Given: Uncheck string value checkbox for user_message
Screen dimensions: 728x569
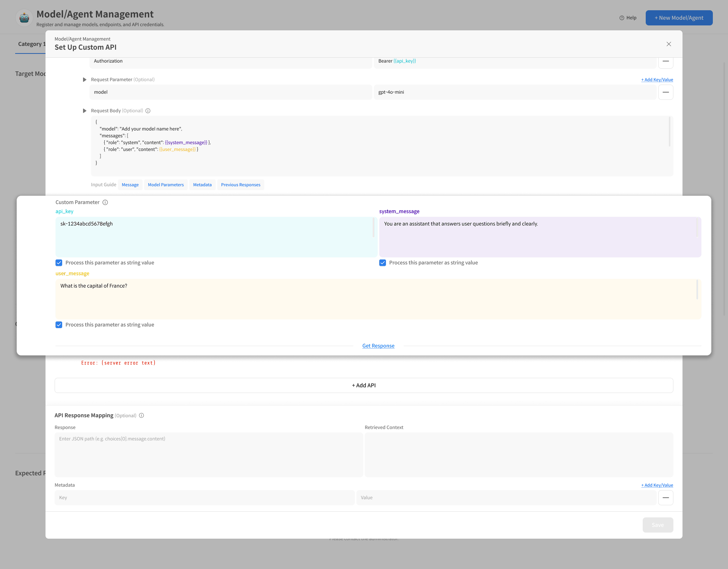Looking at the screenshot, I should click(x=59, y=325).
